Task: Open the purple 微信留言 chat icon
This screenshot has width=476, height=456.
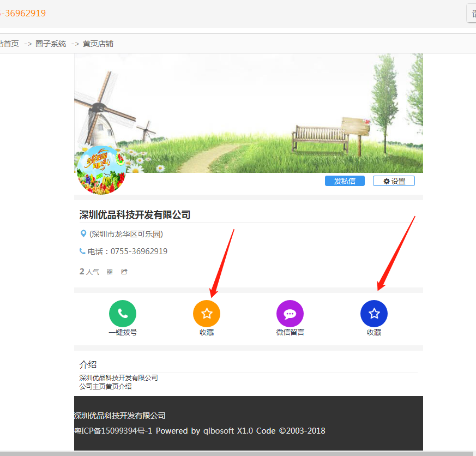Action: [290, 314]
